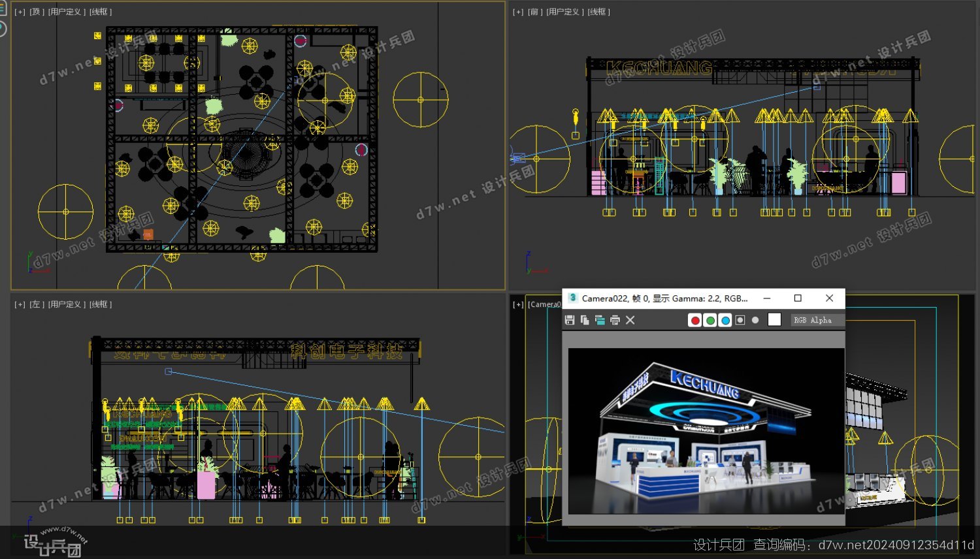This screenshot has height=559, width=980.
Task: Open the [+] menu of the front viewport
Action: 518,12
